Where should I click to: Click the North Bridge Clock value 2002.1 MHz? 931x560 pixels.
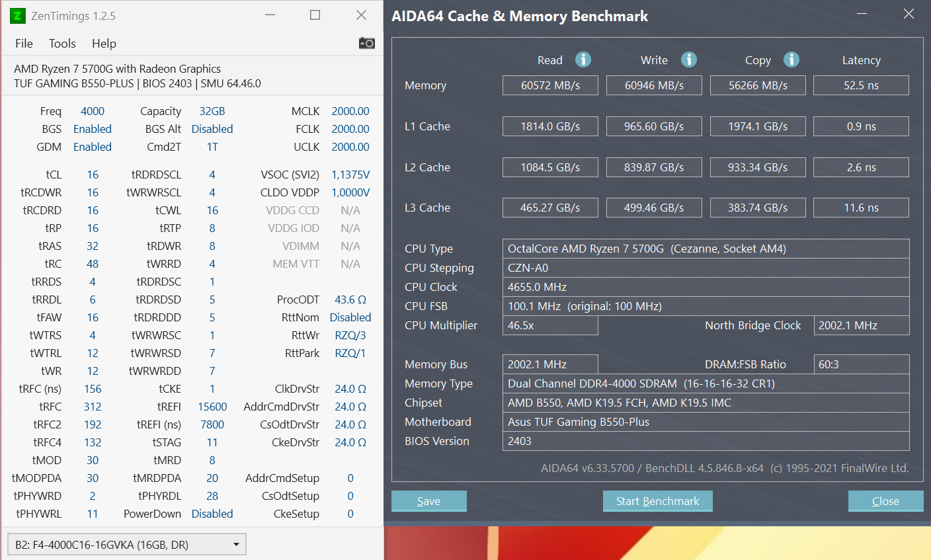(862, 325)
